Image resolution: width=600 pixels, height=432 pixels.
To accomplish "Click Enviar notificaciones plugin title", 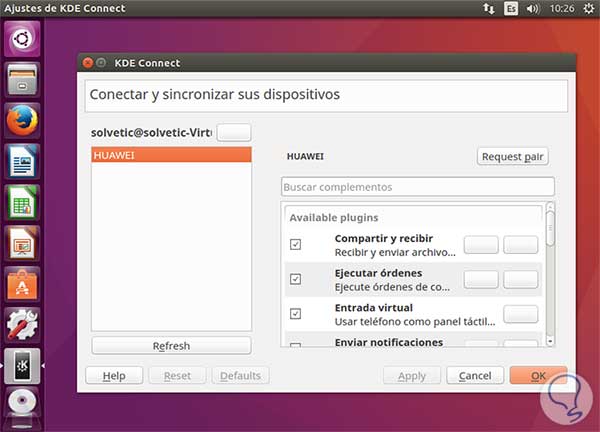I will pos(389,342).
